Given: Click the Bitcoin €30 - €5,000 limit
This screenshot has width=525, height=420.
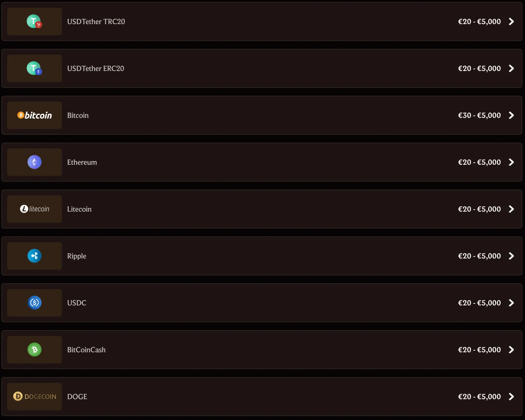Looking at the screenshot, I should point(479,115).
